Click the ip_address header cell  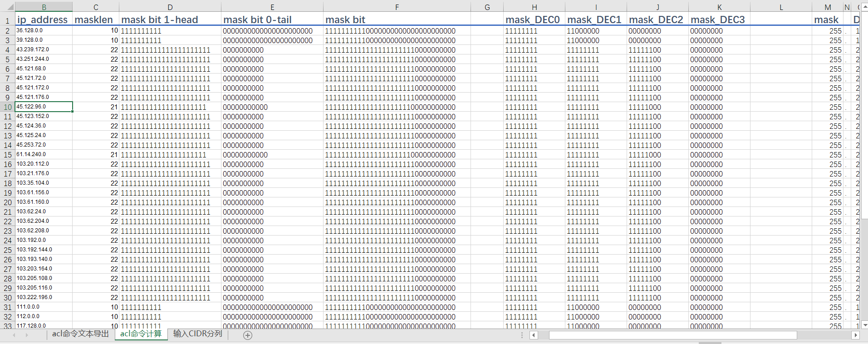(44, 20)
